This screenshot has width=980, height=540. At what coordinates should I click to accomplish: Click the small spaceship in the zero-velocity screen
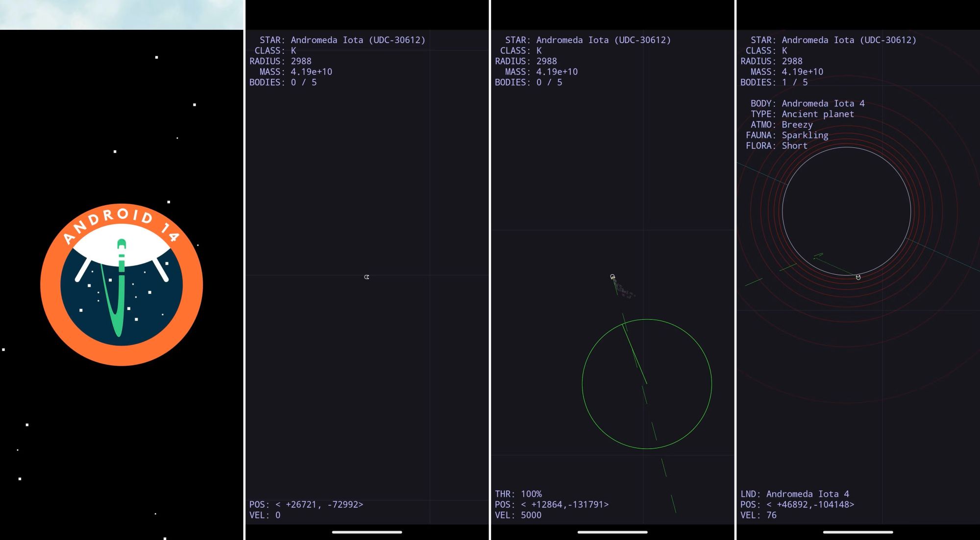click(x=367, y=277)
